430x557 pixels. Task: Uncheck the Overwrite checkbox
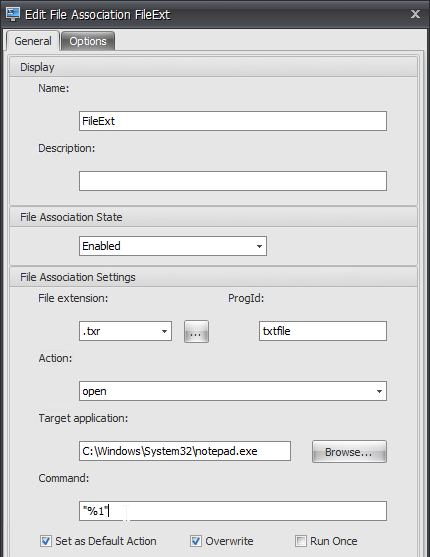point(196,541)
